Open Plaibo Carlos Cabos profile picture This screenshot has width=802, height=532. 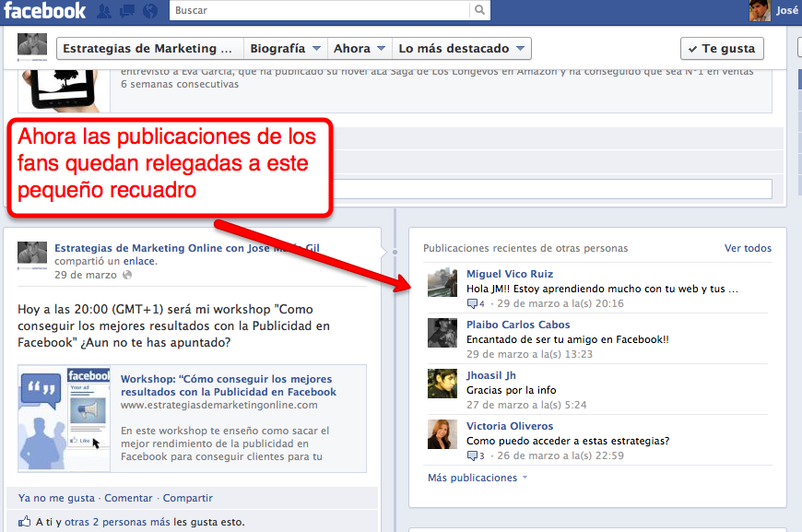[442, 333]
